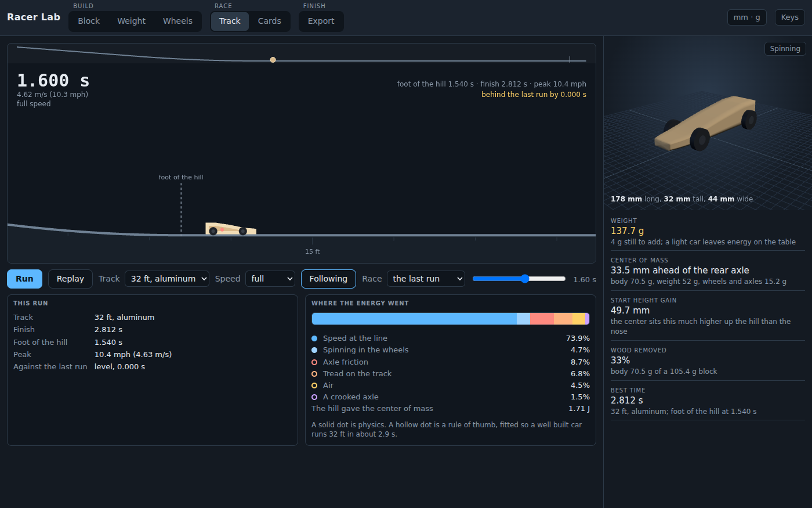Open the Export tab
The image size is (812, 508).
[321, 21]
